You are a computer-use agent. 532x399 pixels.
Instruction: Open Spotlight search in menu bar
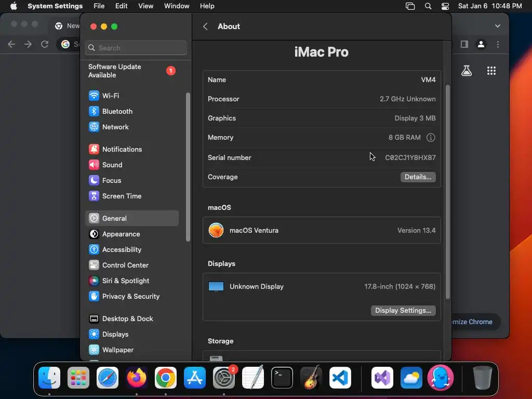[x=428, y=6]
